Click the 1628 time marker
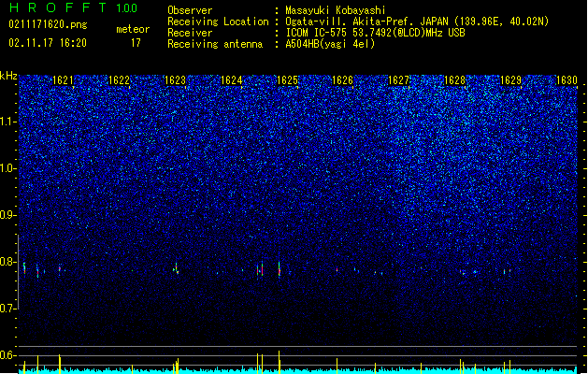This screenshot has height=374, width=588. pos(454,80)
